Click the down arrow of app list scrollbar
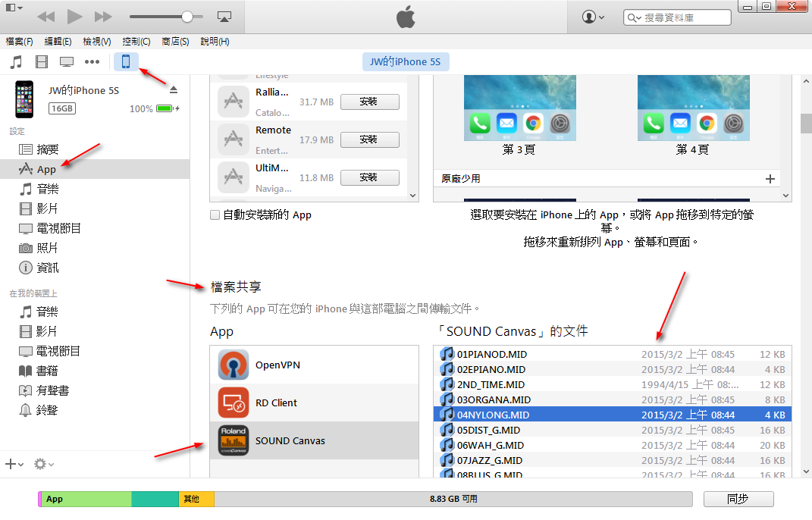 (412, 196)
